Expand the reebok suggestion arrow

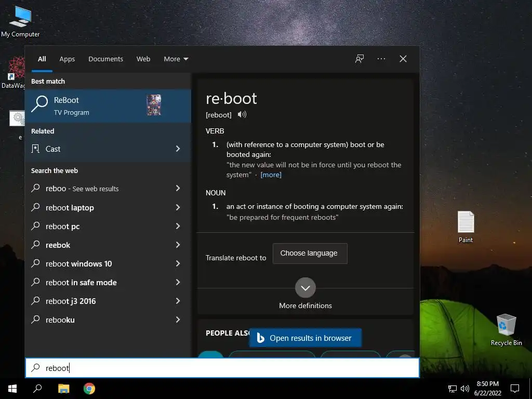click(x=178, y=245)
